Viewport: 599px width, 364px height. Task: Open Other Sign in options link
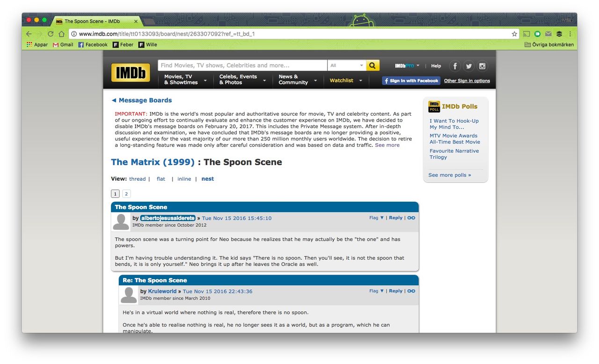[467, 80]
